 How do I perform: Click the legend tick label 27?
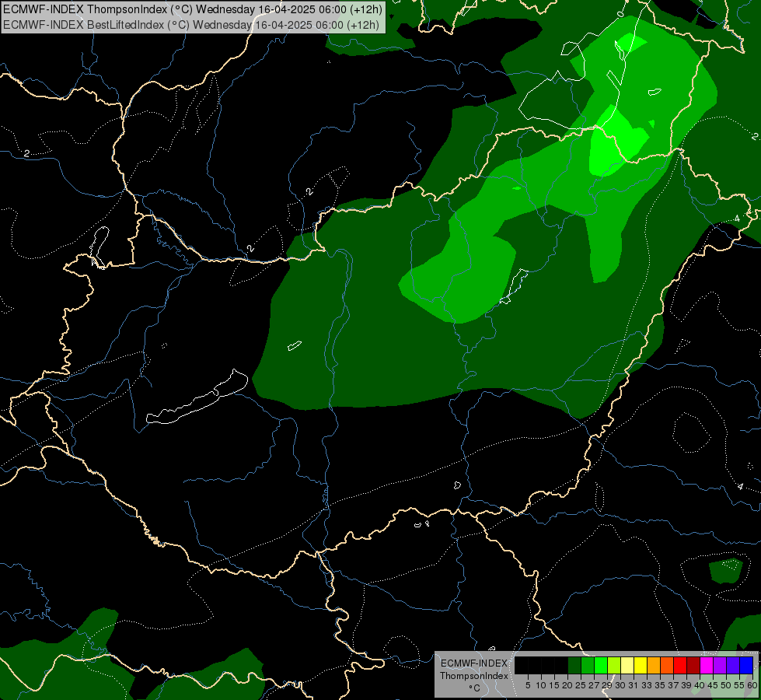pos(594,685)
